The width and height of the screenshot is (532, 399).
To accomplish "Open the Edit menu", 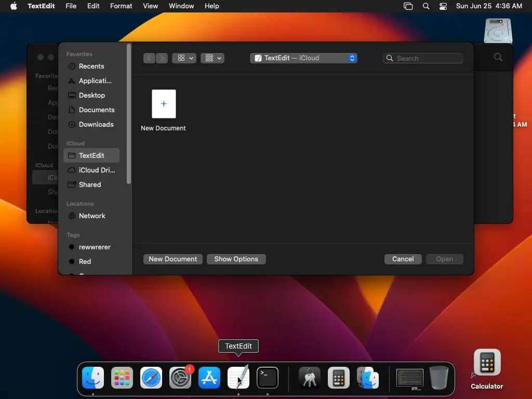I will [x=93, y=6].
